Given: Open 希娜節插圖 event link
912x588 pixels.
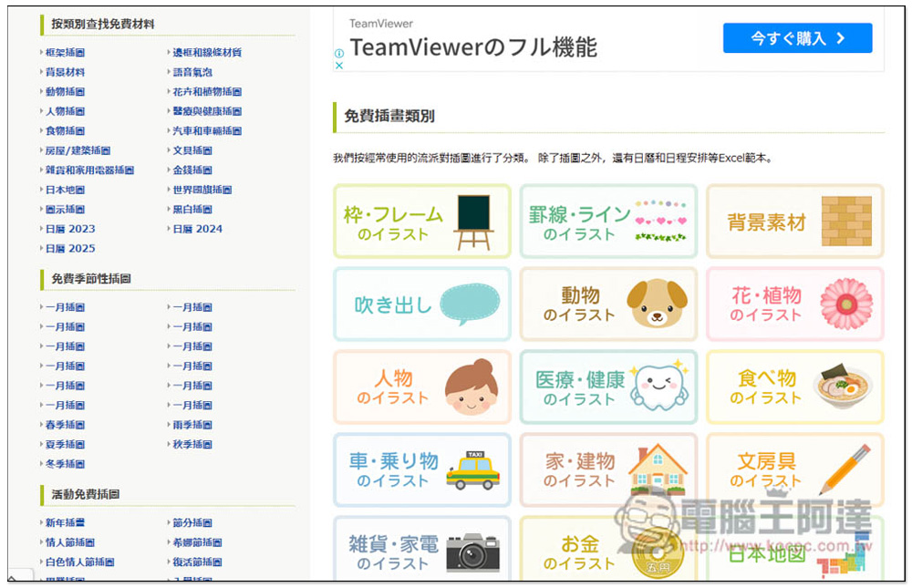Looking at the screenshot, I should point(198,542).
